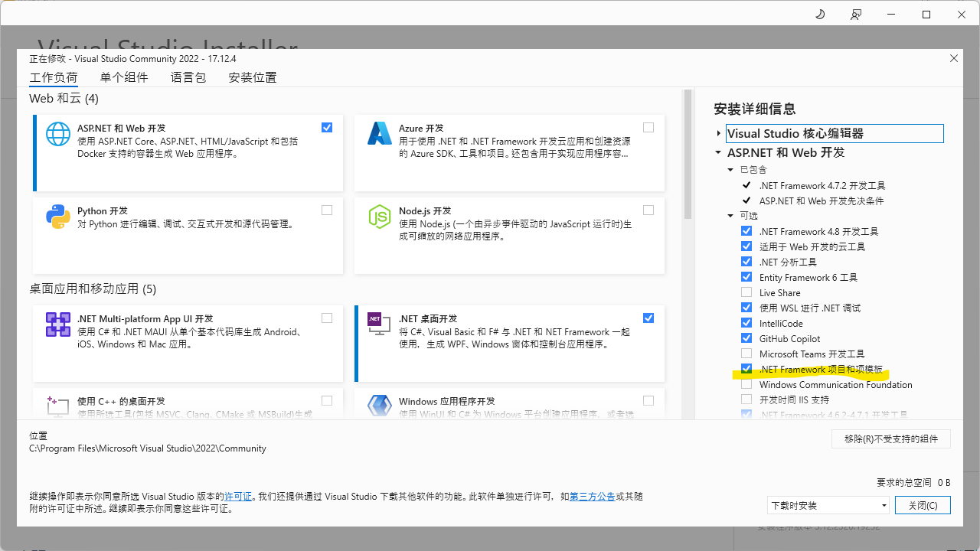The height and width of the screenshot is (551, 980).
Task: Click the 桌面应用和移动应用 (5) heading
Action: 93,289
